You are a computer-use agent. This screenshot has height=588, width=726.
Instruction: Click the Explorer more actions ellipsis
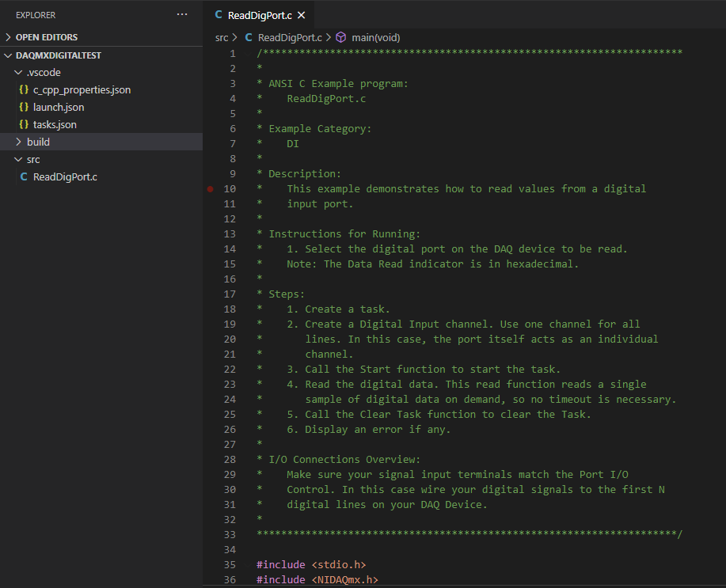(182, 15)
